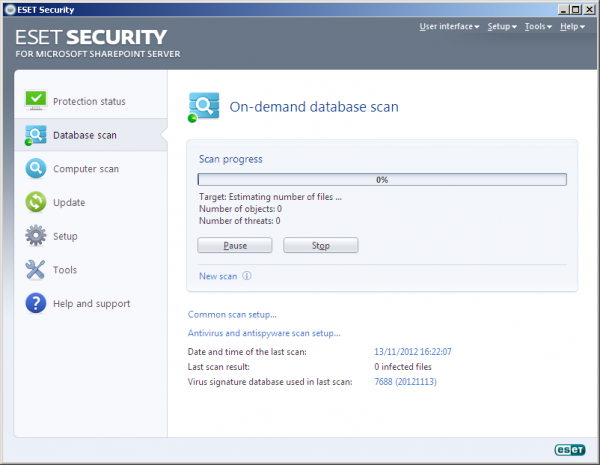Image resolution: width=600 pixels, height=465 pixels.
Task: Click the ESET logo in bottom corner
Action: 569,449
